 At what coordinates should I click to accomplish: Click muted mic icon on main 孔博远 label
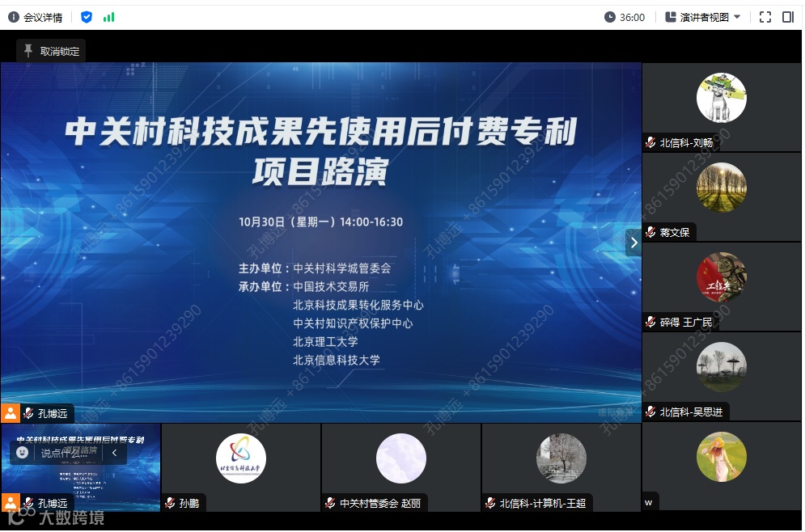click(x=29, y=413)
